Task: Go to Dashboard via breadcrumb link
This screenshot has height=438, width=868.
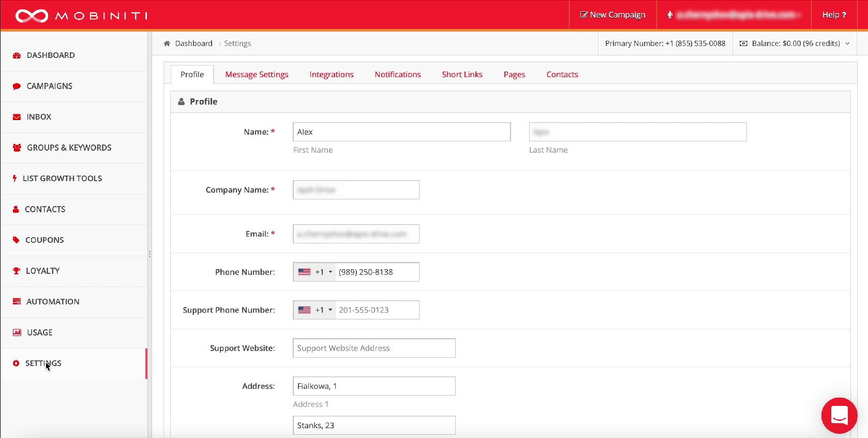Action: click(193, 43)
